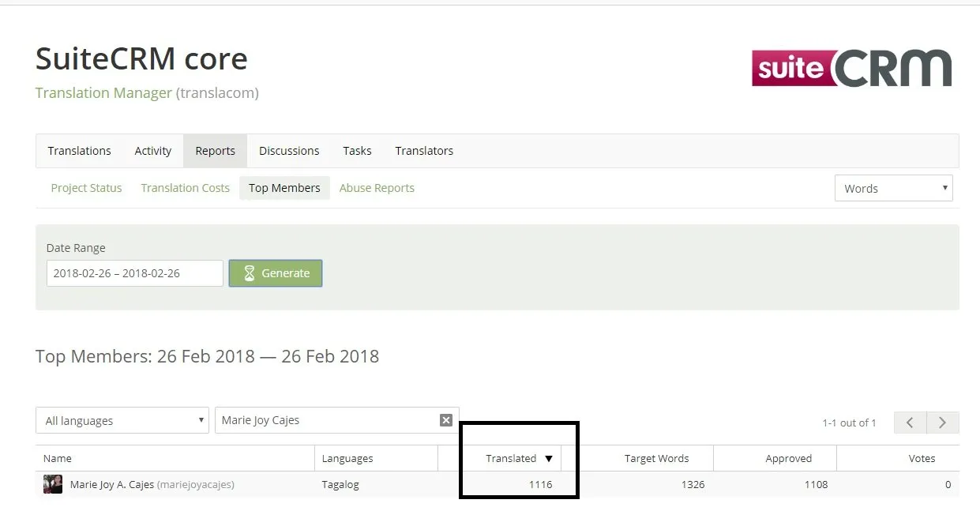
Task: Click the Generate button
Action: coord(276,273)
